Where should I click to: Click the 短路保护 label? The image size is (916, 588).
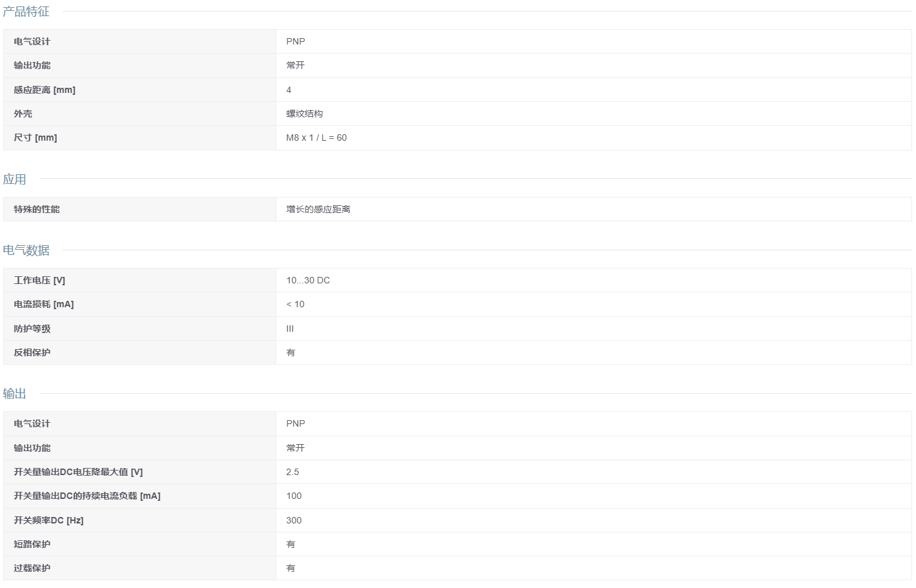(x=32, y=544)
